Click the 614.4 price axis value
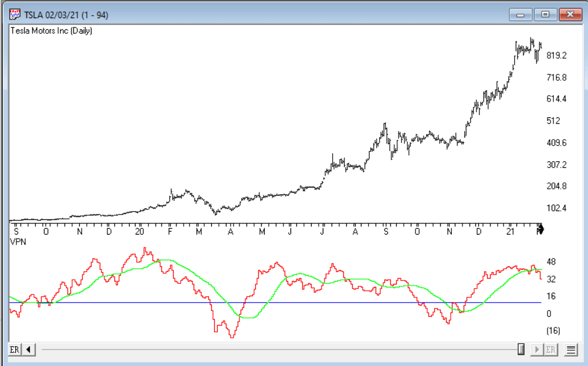Image resolution: width=588 pixels, height=366 pixels. point(556,99)
